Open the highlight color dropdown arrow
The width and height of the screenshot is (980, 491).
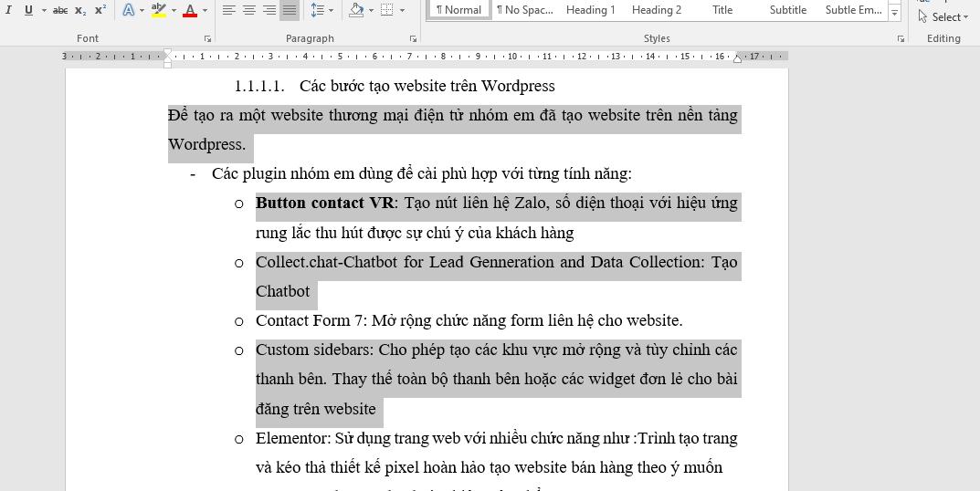[x=174, y=10]
